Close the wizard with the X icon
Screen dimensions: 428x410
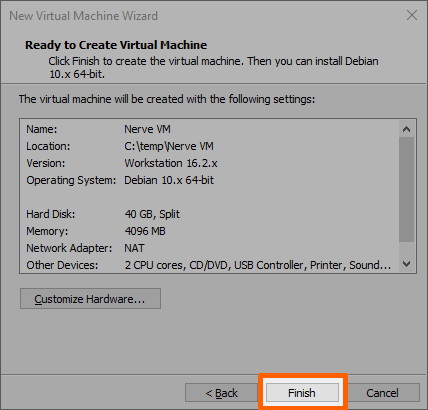click(x=412, y=15)
